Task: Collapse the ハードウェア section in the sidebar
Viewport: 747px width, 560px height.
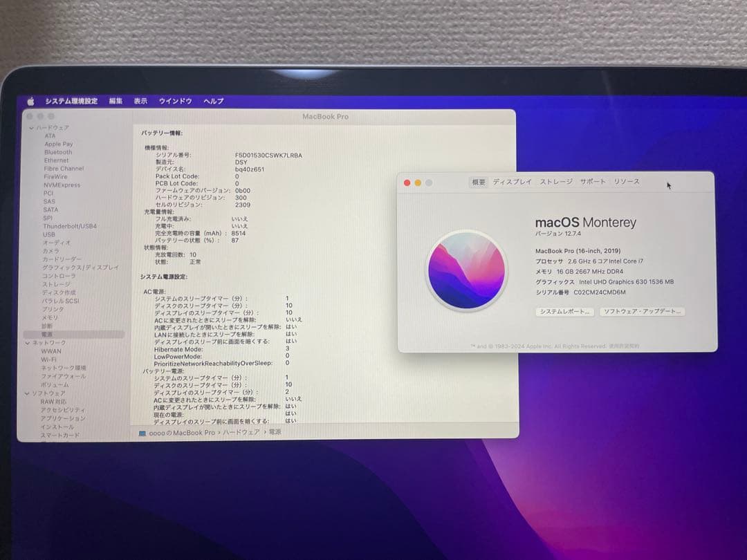Action: (x=31, y=128)
